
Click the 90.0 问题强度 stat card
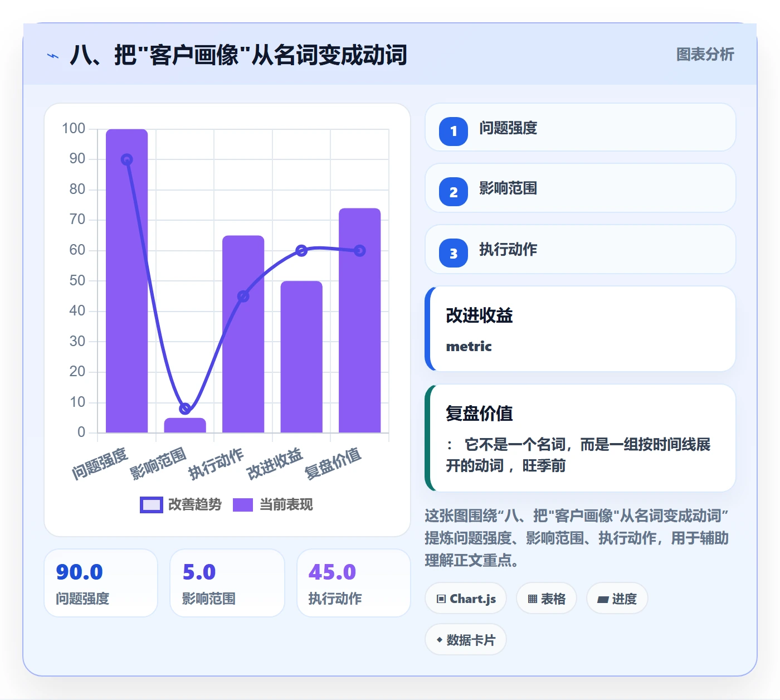click(101, 583)
